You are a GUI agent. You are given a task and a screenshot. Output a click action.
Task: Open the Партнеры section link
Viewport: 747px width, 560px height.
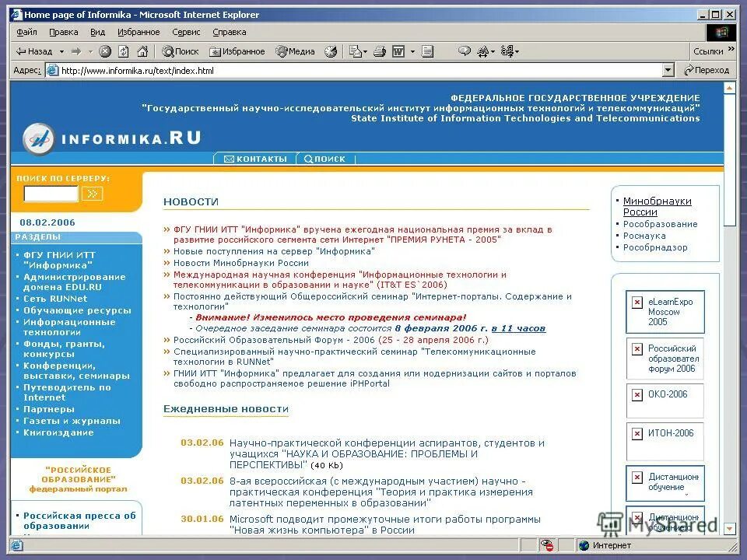point(48,410)
